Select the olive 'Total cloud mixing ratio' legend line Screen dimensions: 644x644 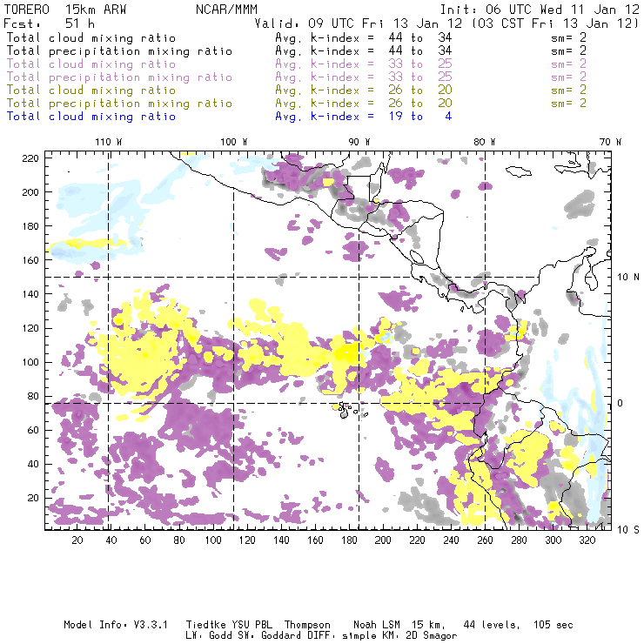tap(91, 90)
